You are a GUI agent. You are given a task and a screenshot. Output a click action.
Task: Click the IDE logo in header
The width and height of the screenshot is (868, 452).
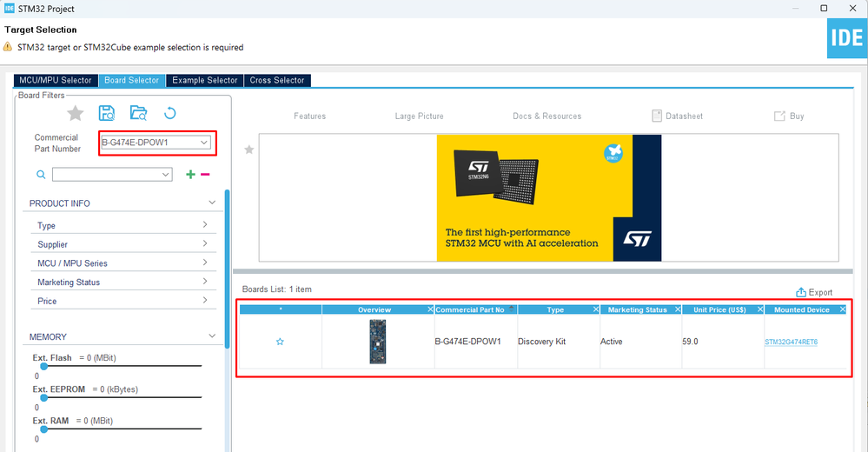(847, 38)
